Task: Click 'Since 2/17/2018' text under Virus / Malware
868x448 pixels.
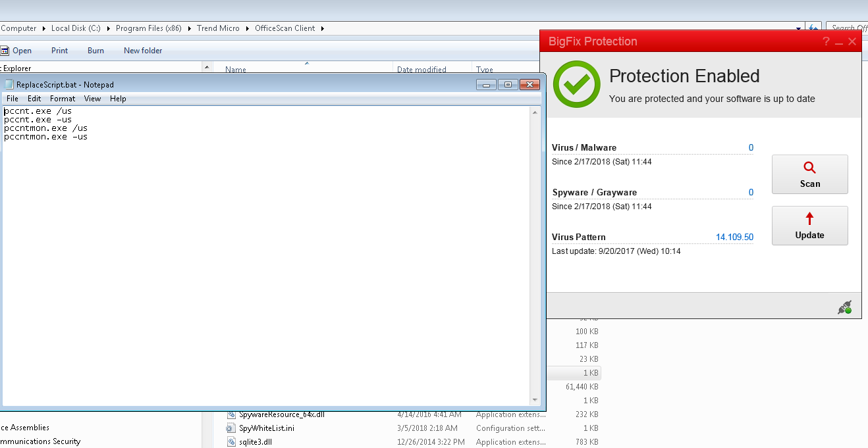Action: pos(602,161)
